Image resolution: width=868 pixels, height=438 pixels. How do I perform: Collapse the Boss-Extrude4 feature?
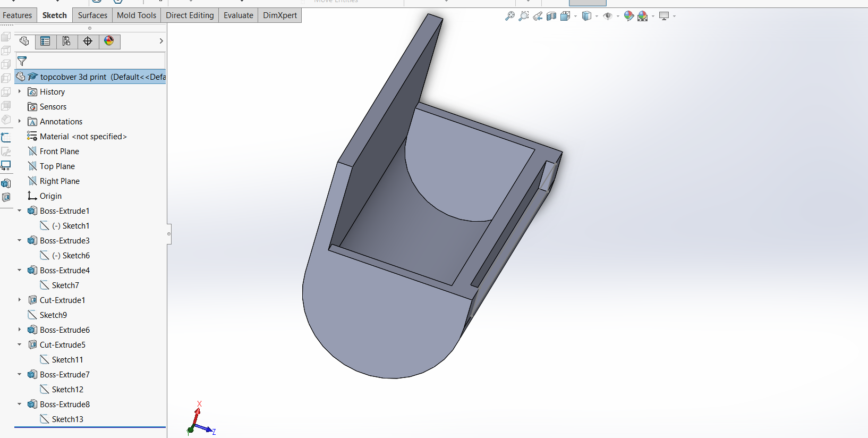20,270
